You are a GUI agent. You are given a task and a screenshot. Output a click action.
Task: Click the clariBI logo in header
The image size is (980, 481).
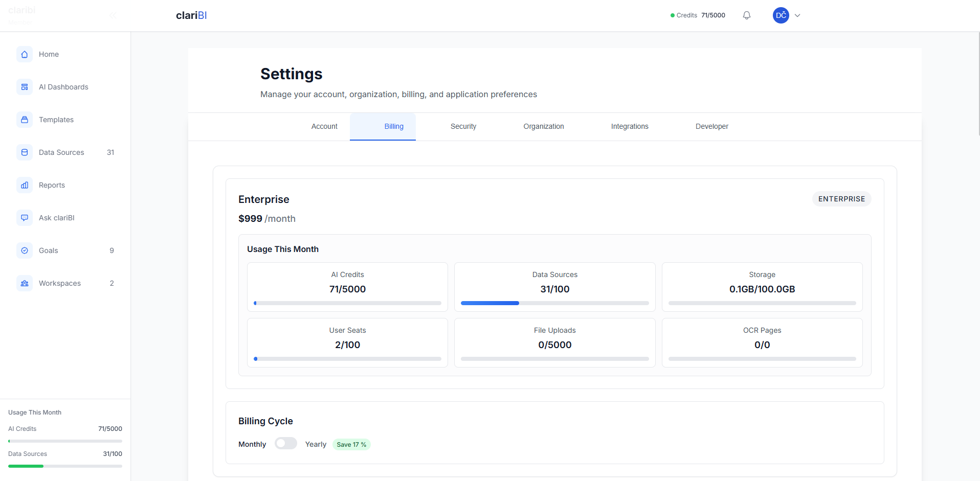point(191,15)
